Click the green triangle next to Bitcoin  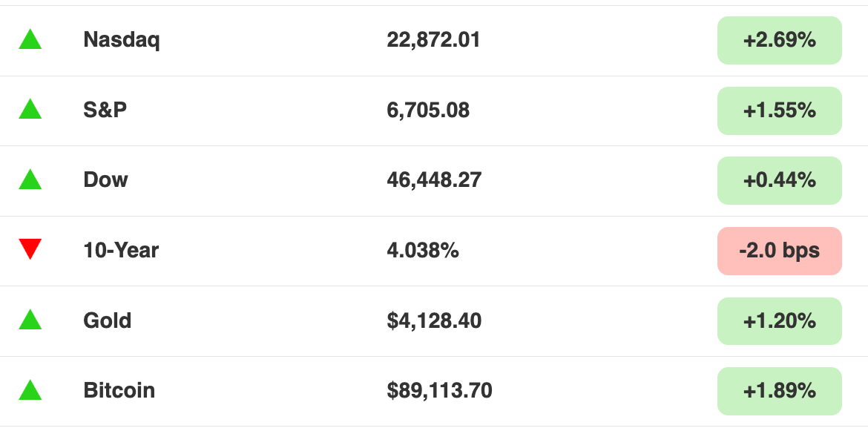[30, 389]
